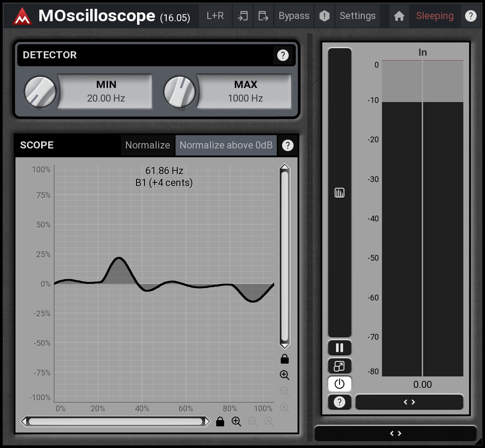Collapse the meters panel with the inner arrows bar
Image resolution: width=485 pixels, height=448 pixels.
(x=409, y=402)
